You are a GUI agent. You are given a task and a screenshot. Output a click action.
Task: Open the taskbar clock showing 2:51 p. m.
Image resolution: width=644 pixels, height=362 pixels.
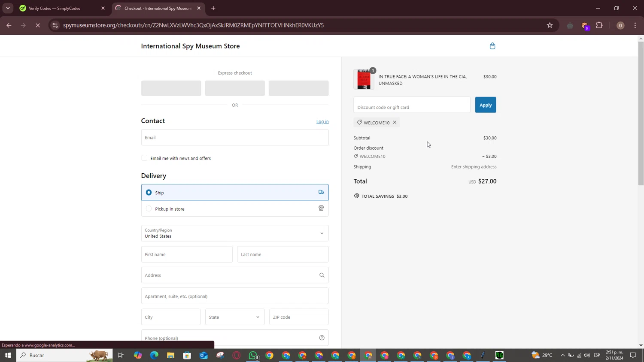pos(614,355)
